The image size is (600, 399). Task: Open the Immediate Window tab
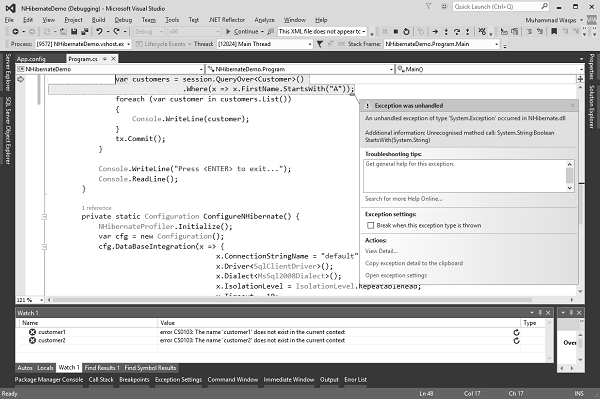[289, 379]
